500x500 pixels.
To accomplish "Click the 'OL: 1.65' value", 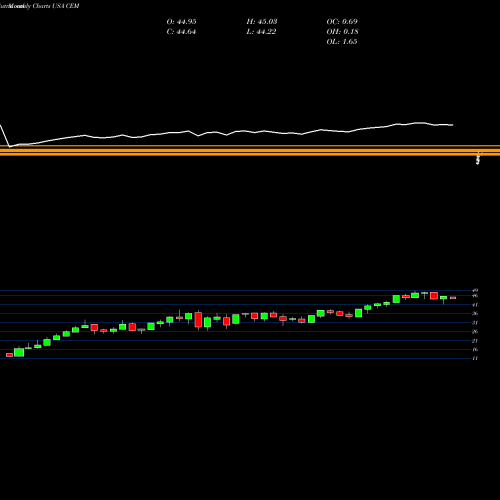I will click(x=342, y=42).
